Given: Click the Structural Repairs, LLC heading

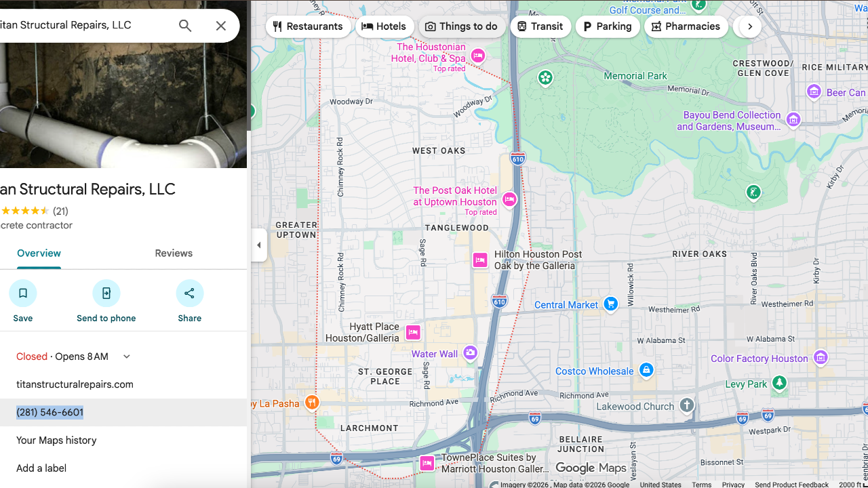Looking at the screenshot, I should (x=87, y=189).
